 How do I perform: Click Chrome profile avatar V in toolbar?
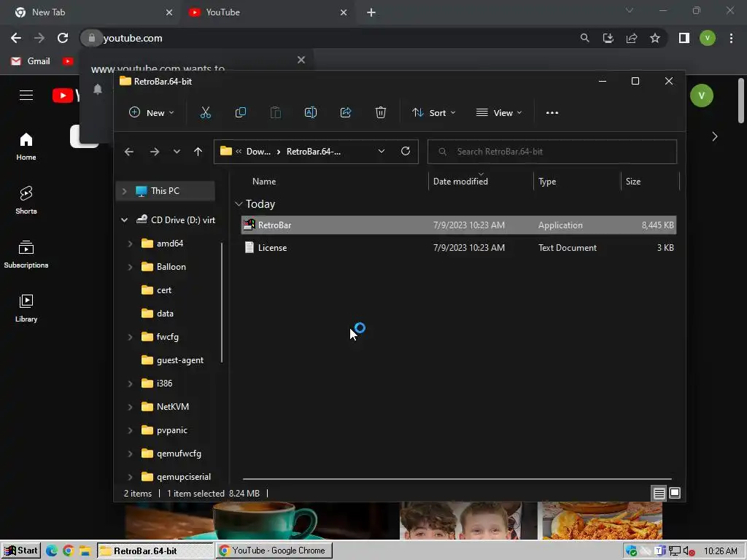(x=708, y=38)
